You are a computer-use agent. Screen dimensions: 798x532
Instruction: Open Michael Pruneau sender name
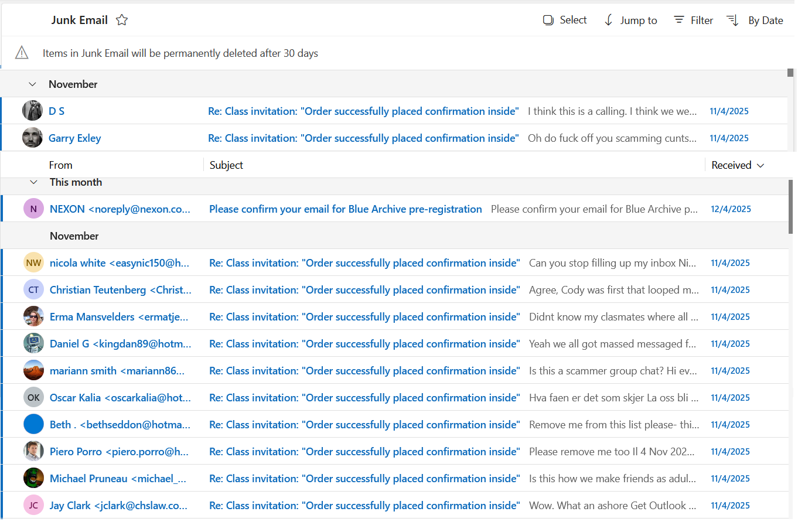[118, 479]
